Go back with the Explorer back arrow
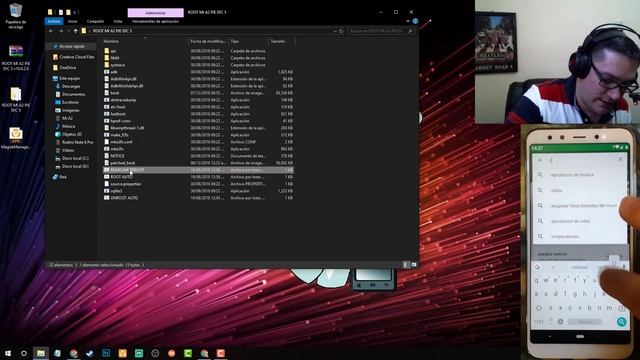Viewport: 640px width, 360px height. (51, 31)
